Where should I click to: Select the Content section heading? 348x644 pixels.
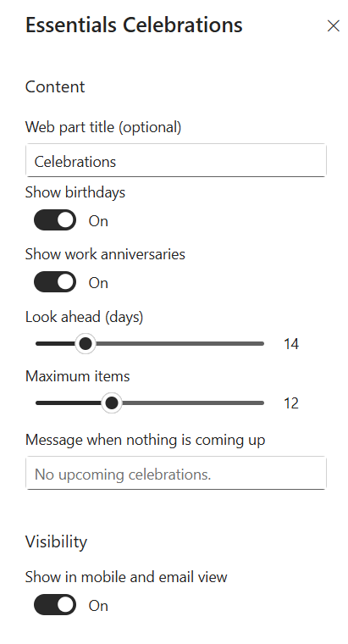click(55, 86)
